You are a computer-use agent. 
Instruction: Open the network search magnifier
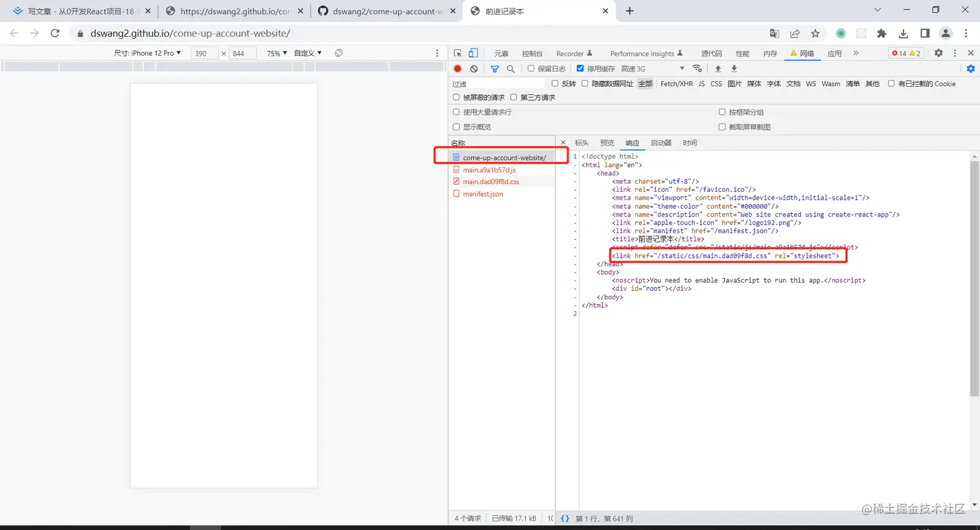511,69
